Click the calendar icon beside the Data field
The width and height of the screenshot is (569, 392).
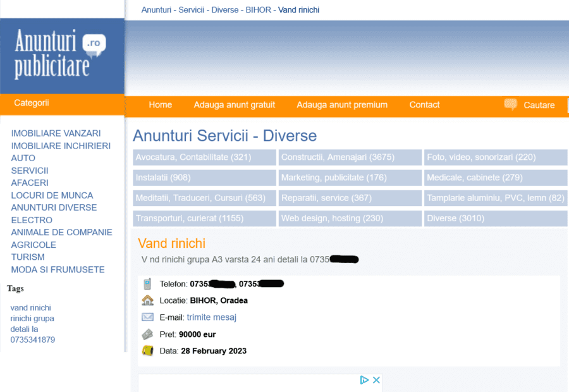point(148,351)
